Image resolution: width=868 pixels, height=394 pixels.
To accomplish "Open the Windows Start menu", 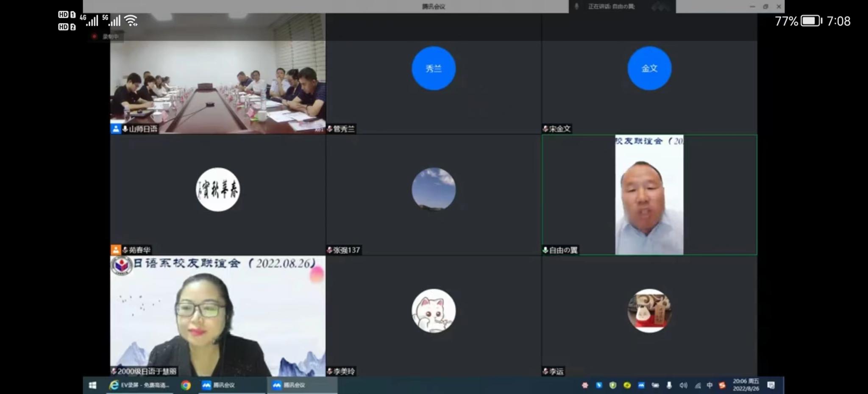I will (92, 385).
